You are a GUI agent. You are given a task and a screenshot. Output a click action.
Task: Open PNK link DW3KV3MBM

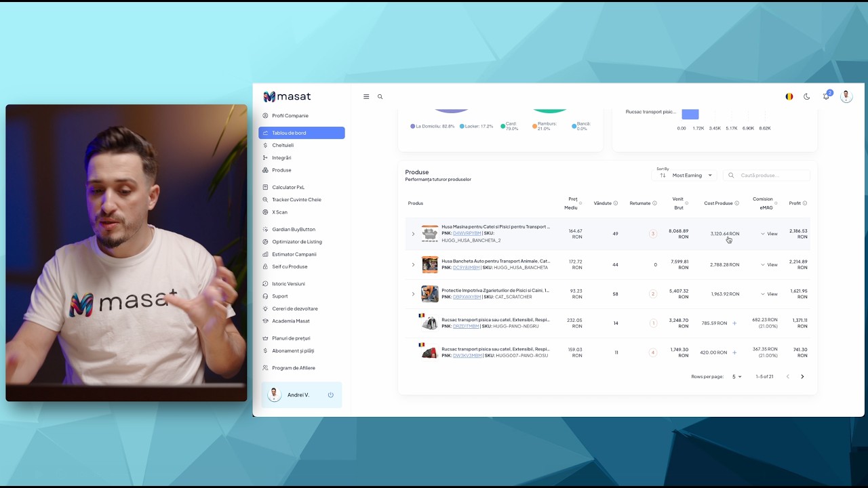pyautogui.click(x=468, y=355)
